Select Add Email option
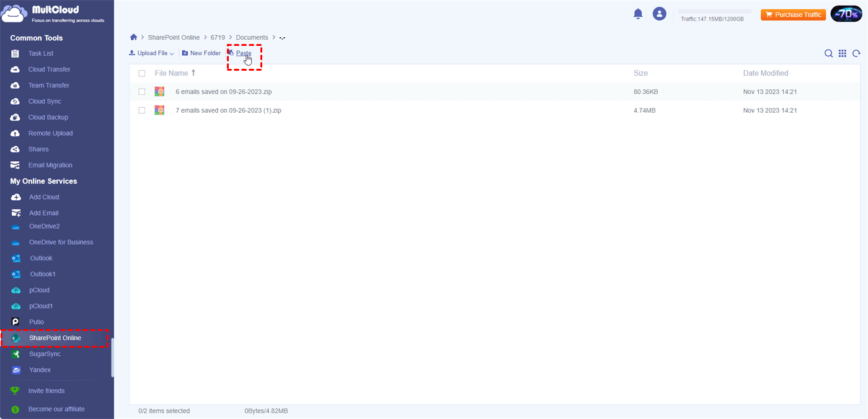This screenshot has width=868, height=419. click(x=44, y=213)
